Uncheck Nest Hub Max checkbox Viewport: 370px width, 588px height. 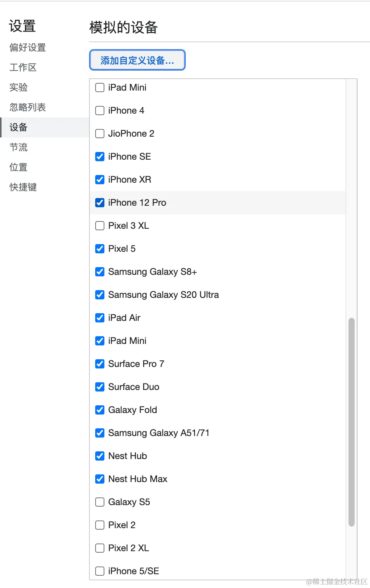point(100,479)
